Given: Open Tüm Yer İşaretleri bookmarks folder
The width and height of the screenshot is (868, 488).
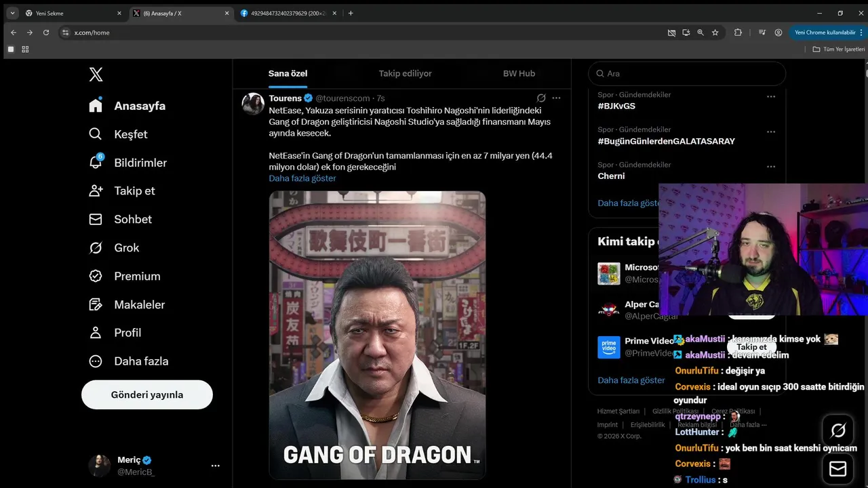Looking at the screenshot, I should 840,49.
